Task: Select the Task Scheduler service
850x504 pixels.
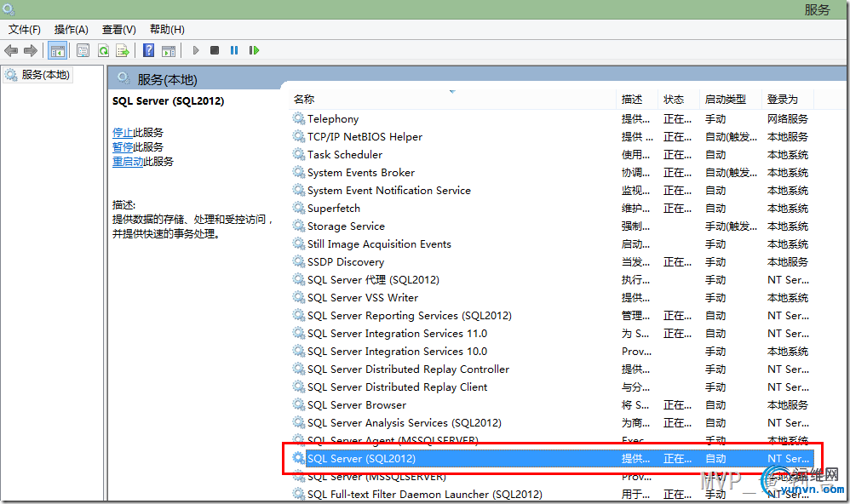Action: pos(552,154)
